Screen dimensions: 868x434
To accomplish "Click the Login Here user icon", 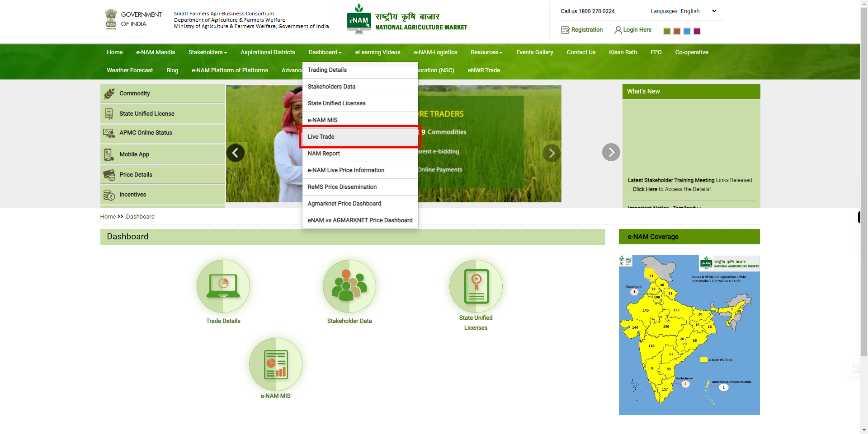I will coord(618,30).
